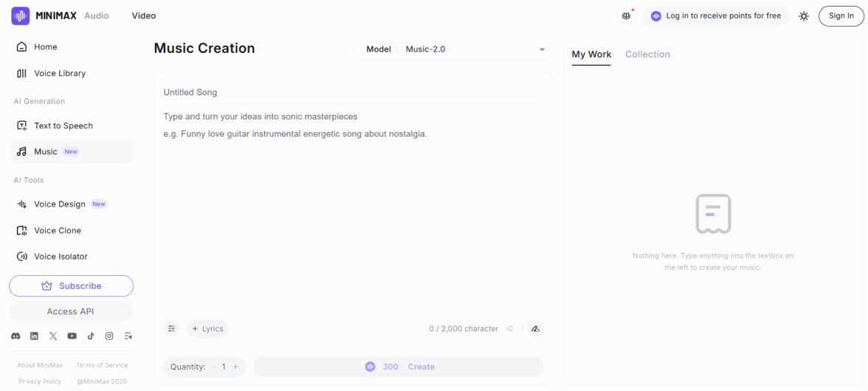Open the music settings sliders icon
This screenshot has width=868, height=391.
(x=172, y=328)
